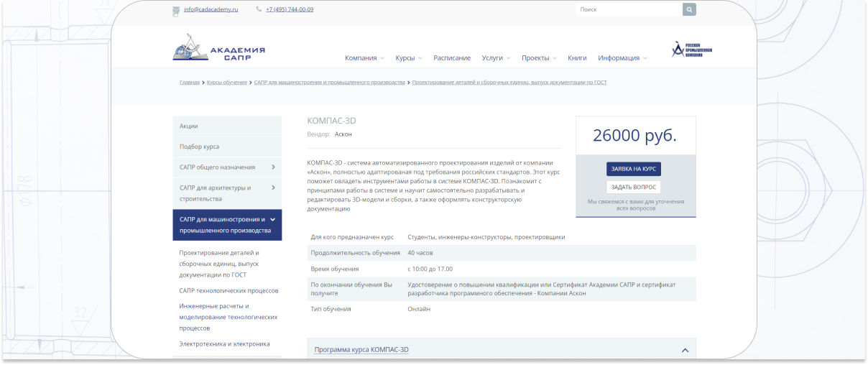Click the Академия САПР logo

218,49
